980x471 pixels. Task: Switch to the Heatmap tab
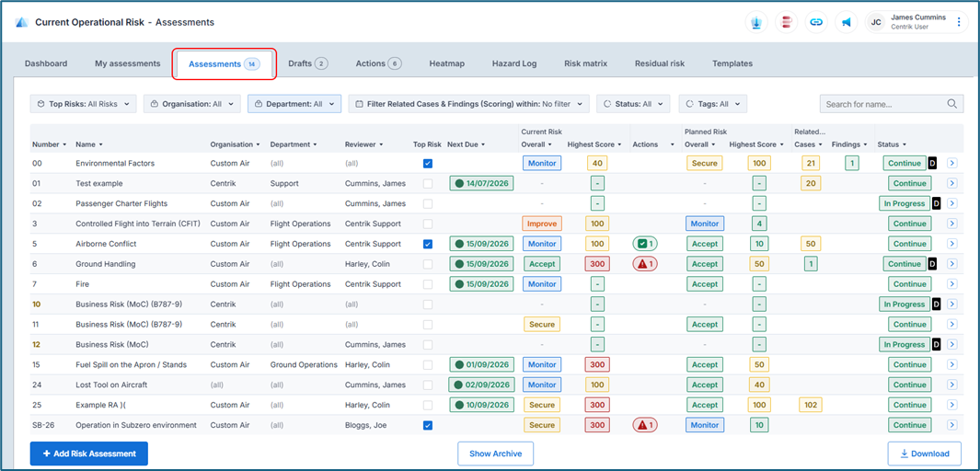coord(446,63)
